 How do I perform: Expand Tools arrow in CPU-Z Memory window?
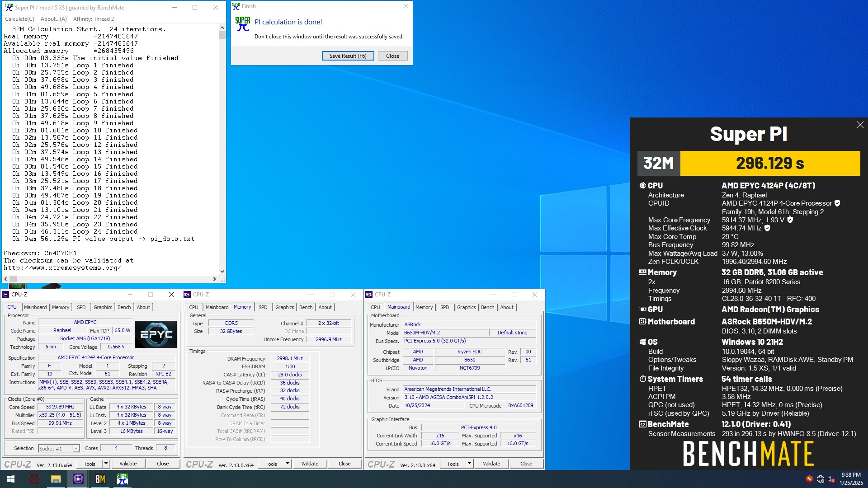click(x=288, y=464)
